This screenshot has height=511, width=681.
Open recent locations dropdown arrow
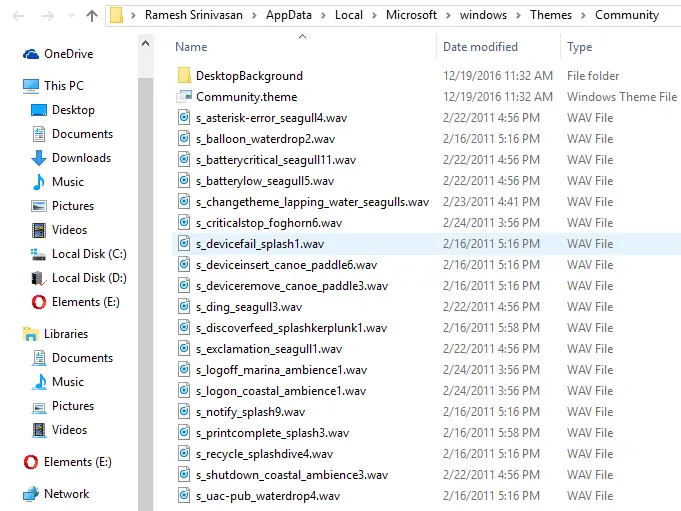[x=71, y=16]
